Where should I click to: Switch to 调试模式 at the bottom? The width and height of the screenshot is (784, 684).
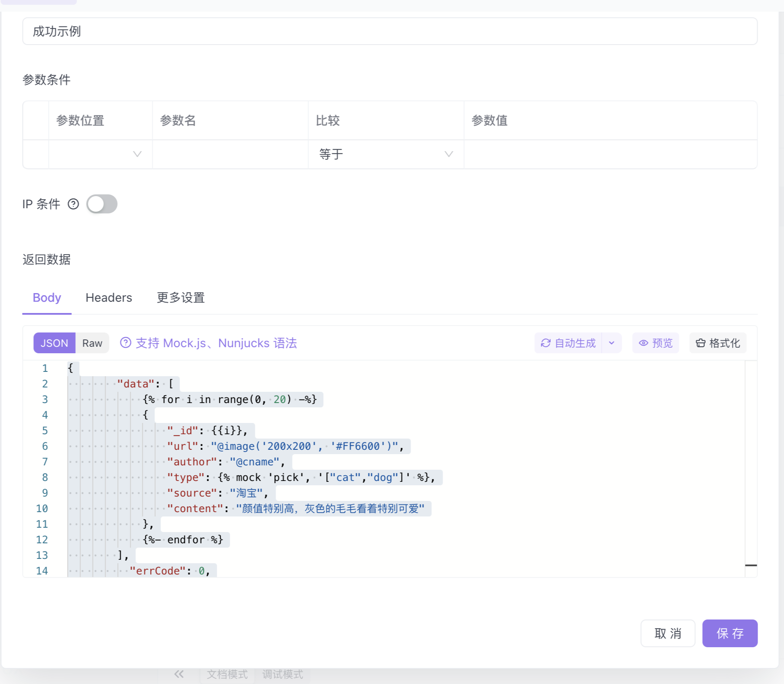point(283,674)
